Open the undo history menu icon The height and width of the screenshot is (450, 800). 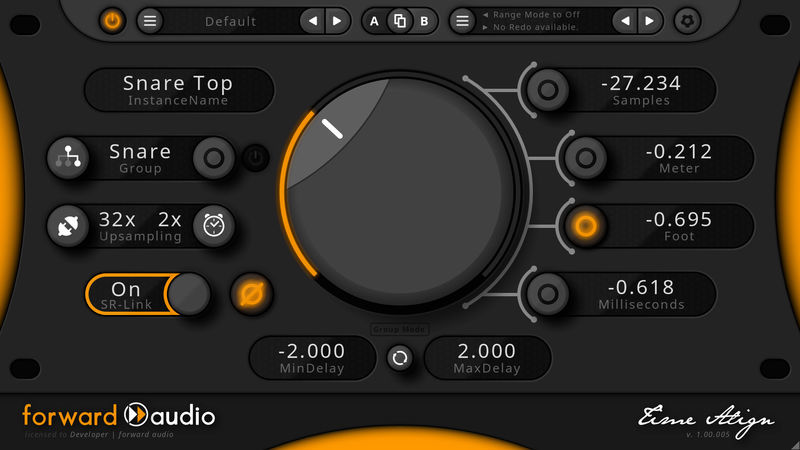point(462,21)
